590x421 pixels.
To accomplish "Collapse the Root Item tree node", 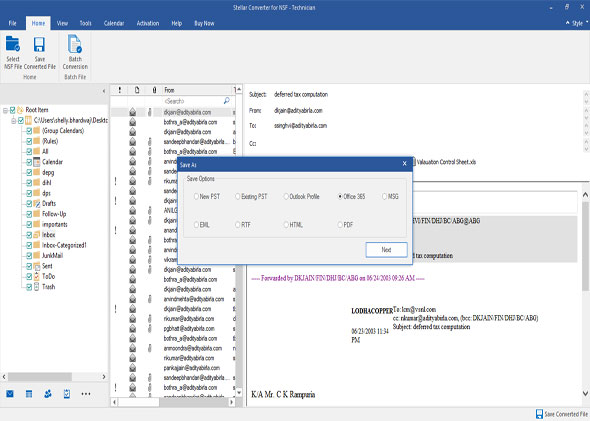I will pyautogui.click(x=5, y=110).
